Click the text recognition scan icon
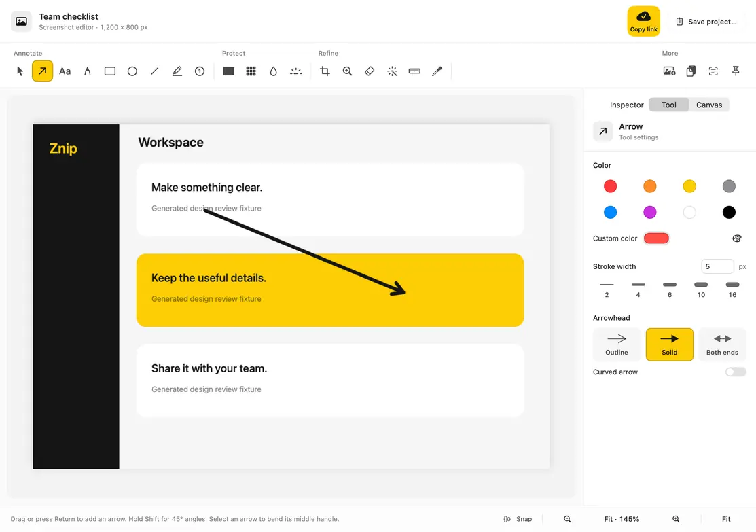 (x=713, y=71)
